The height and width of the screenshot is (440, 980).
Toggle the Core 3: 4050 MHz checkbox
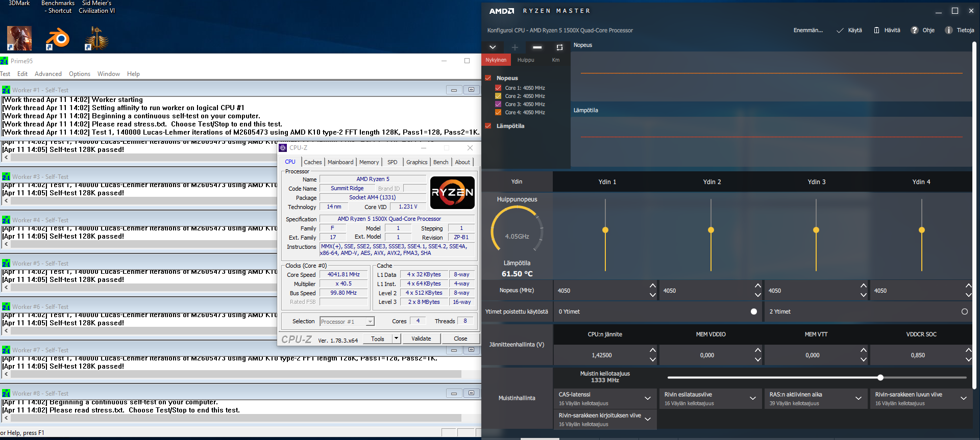[498, 104]
